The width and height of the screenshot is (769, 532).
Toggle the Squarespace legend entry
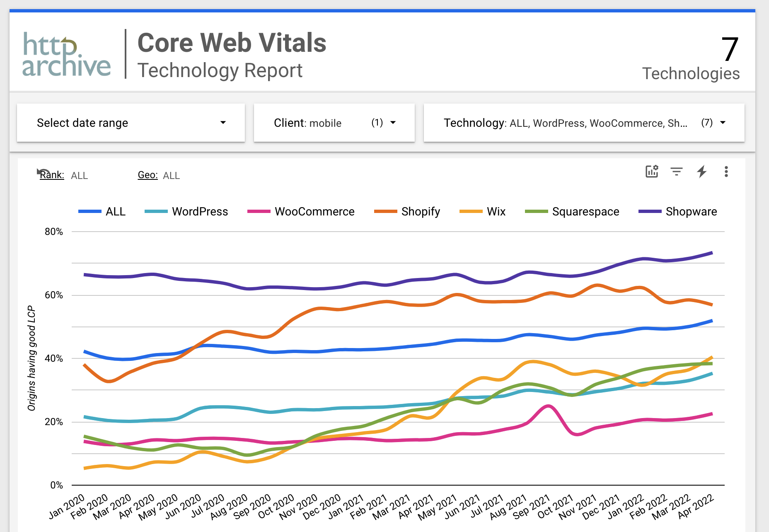pyautogui.click(x=572, y=211)
